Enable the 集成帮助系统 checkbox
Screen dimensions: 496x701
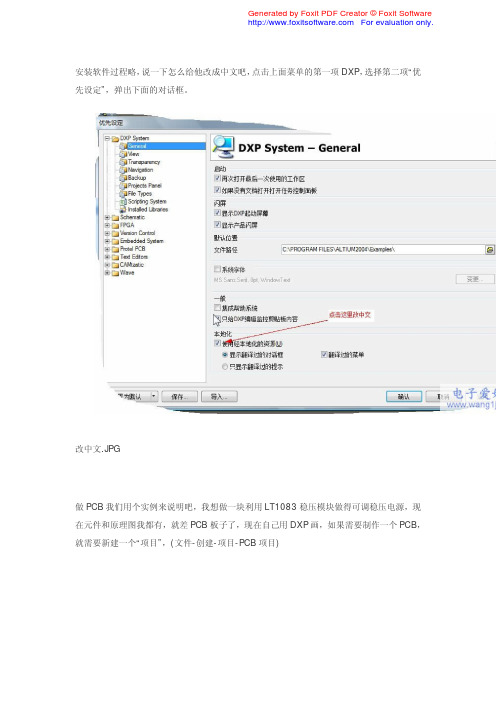(x=217, y=308)
